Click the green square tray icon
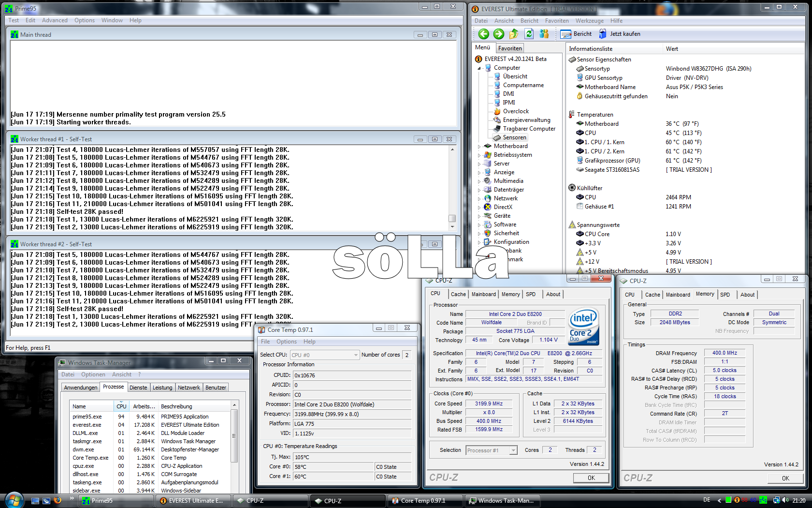Viewport: 812px width, 508px height. [x=728, y=500]
